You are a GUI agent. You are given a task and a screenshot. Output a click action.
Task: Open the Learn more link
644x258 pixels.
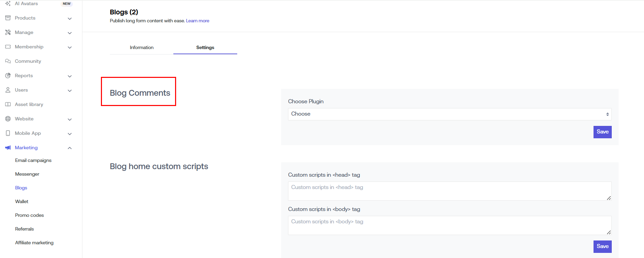coord(197,21)
